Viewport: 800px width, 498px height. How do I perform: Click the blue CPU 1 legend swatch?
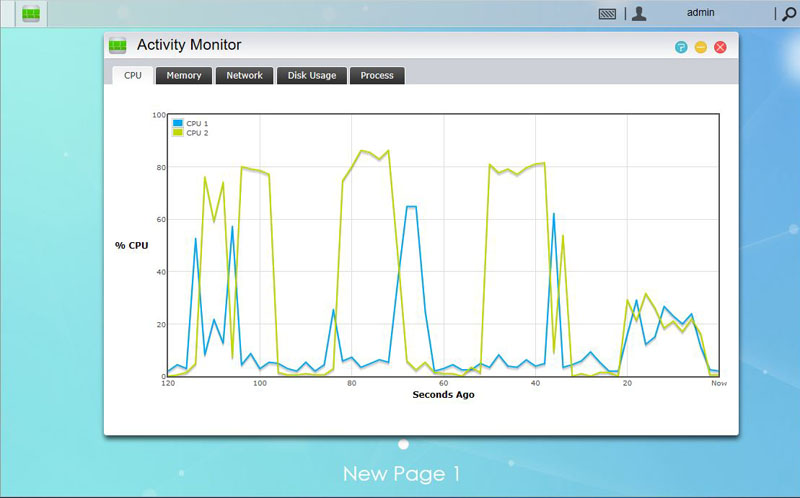click(x=178, y=123)
